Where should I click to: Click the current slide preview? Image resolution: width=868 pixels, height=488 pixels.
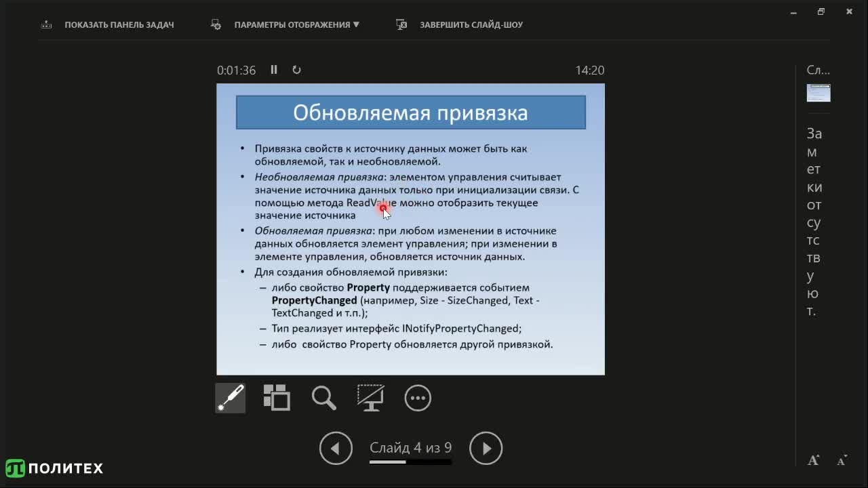tap(410, 229)
